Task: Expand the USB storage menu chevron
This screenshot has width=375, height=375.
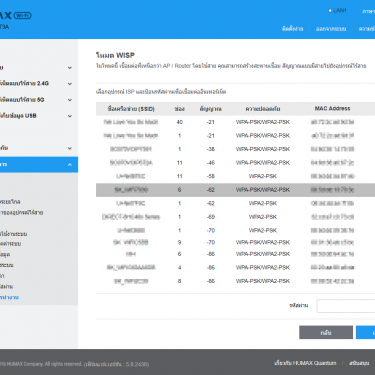Action: pos(70,116)
